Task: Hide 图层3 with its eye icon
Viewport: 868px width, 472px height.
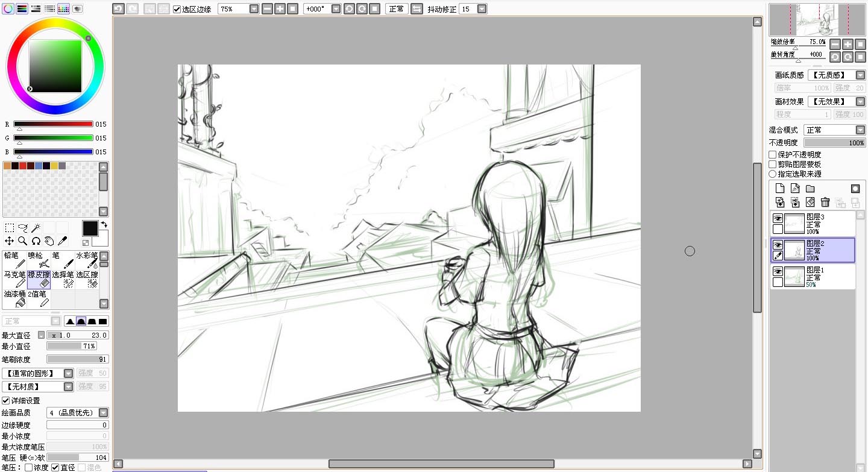Action: 778,218
